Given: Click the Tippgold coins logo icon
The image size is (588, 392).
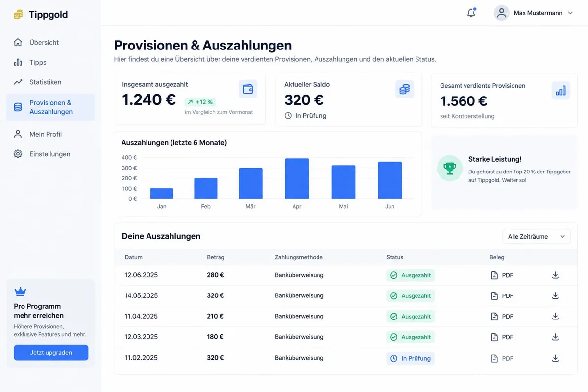Looking at the screenshot, I should point(18,15).
